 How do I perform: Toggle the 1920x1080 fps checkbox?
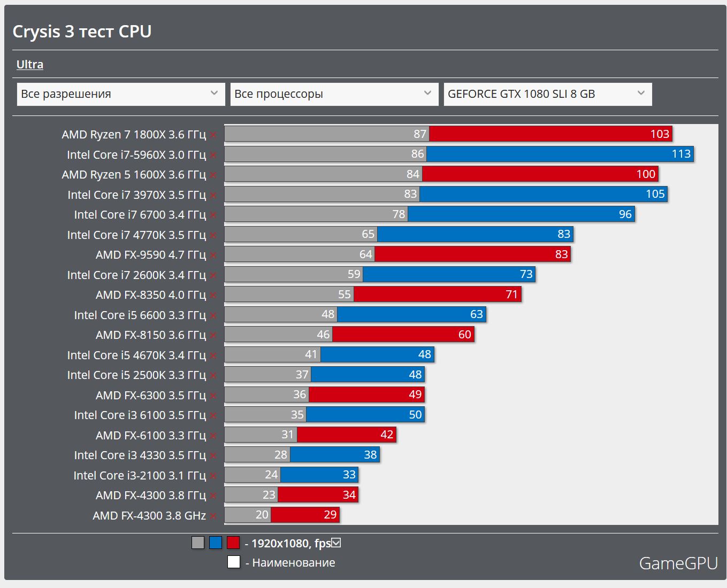click(x=336, y=543)
